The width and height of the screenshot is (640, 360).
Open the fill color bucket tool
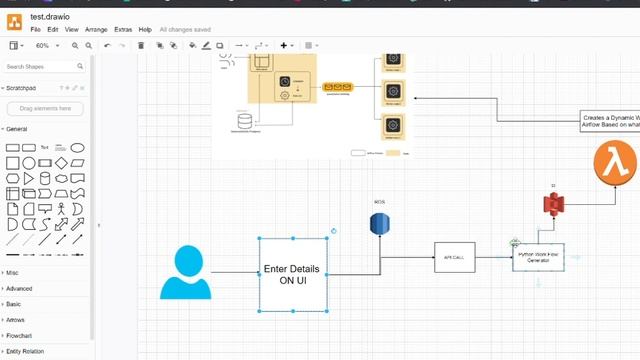[192, 45]
